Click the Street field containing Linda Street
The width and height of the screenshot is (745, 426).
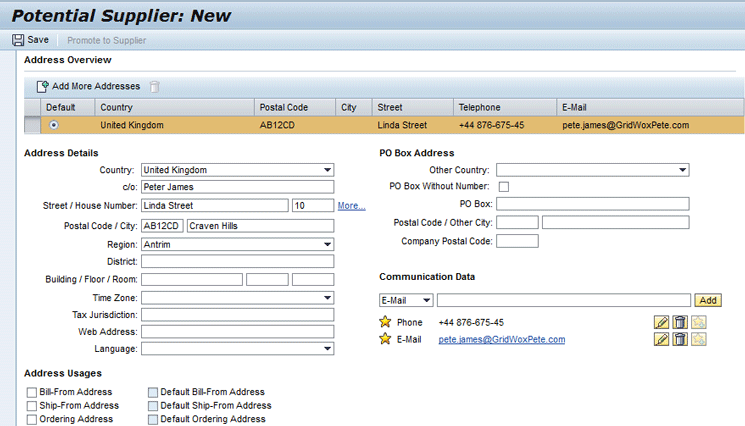[215, 206]
